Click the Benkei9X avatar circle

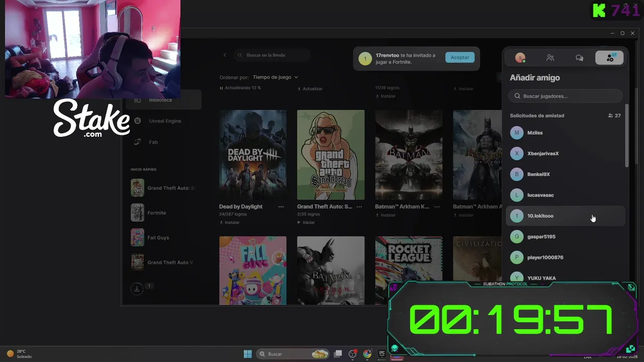pyautogui.click(x=517, y=174)
